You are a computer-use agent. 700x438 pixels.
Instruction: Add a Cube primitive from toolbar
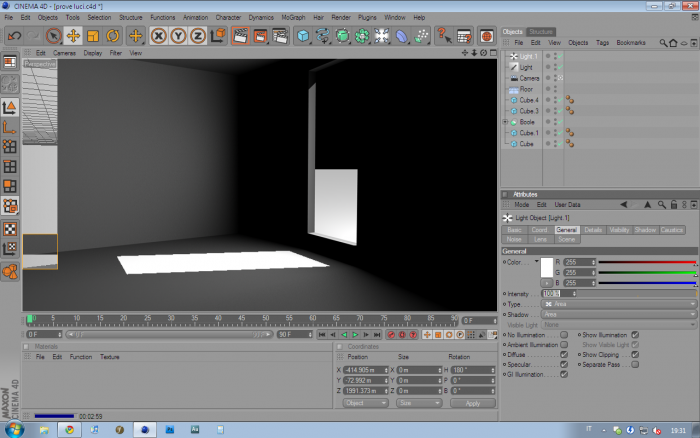(303, 36)
